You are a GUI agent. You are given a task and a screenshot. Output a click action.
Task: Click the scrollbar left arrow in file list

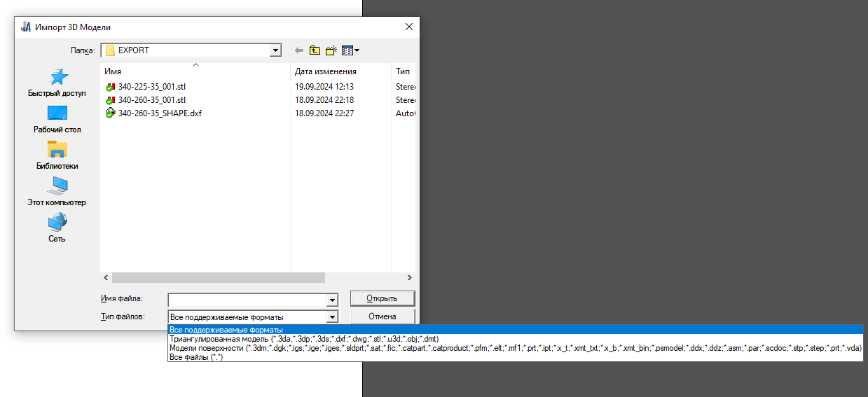pos(106,277)
